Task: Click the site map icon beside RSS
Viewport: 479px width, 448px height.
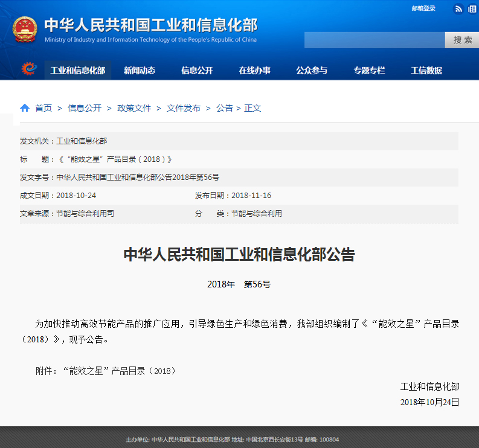Action: 471,8
